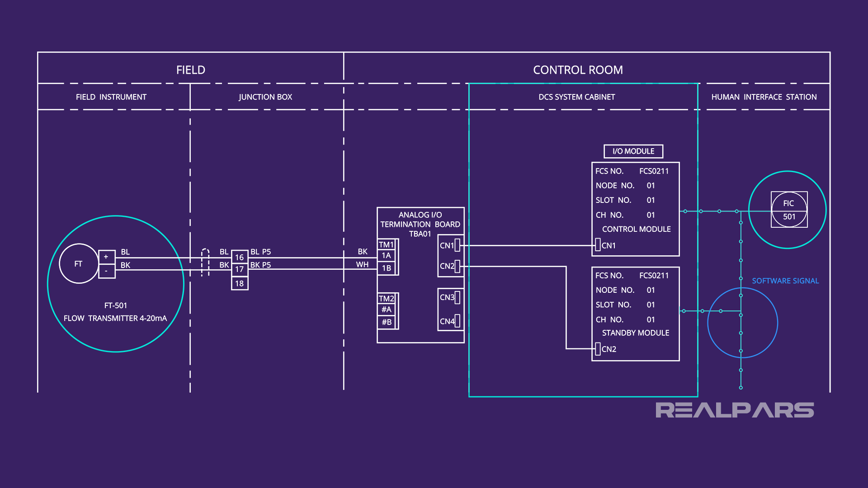The height and width of the screenshot is (488, 868).
Task: Select the TM2 terminal block
Action: [x=387, y=299]
